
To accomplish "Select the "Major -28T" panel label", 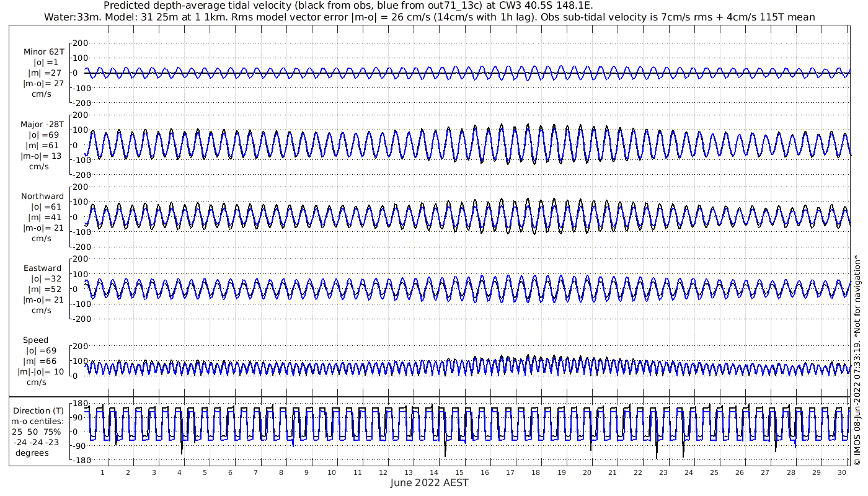I will coord(43,124).
